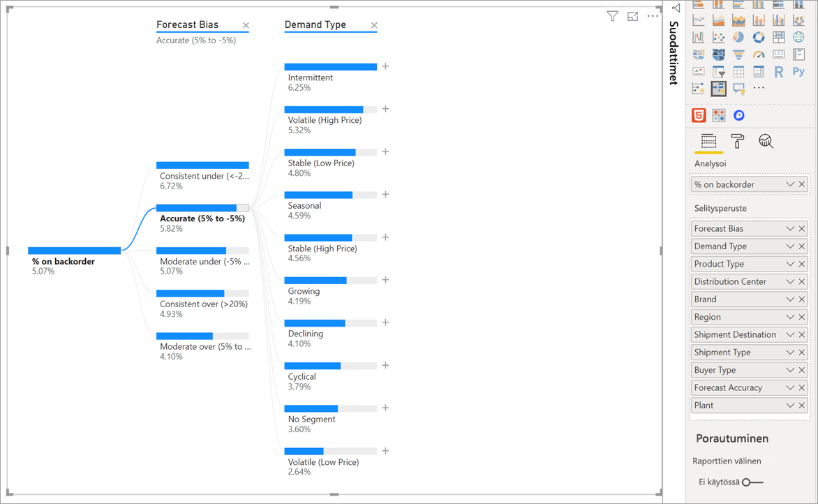This screenshot has height=504, width=818.
Task: Open the visual's more options ellipsis
Action: pos(653,16)
